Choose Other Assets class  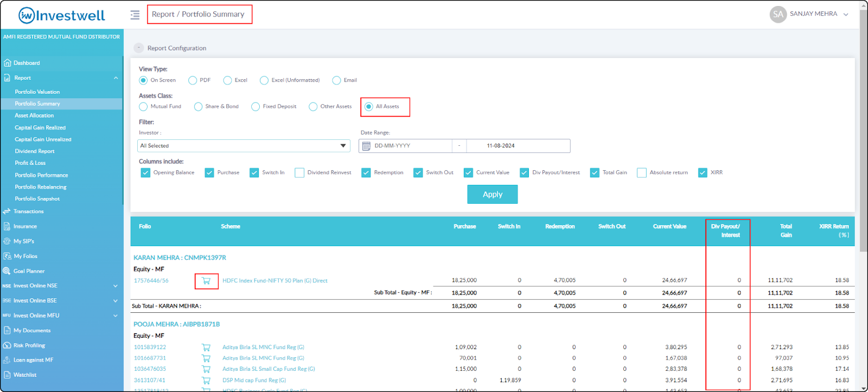(313, 107)
